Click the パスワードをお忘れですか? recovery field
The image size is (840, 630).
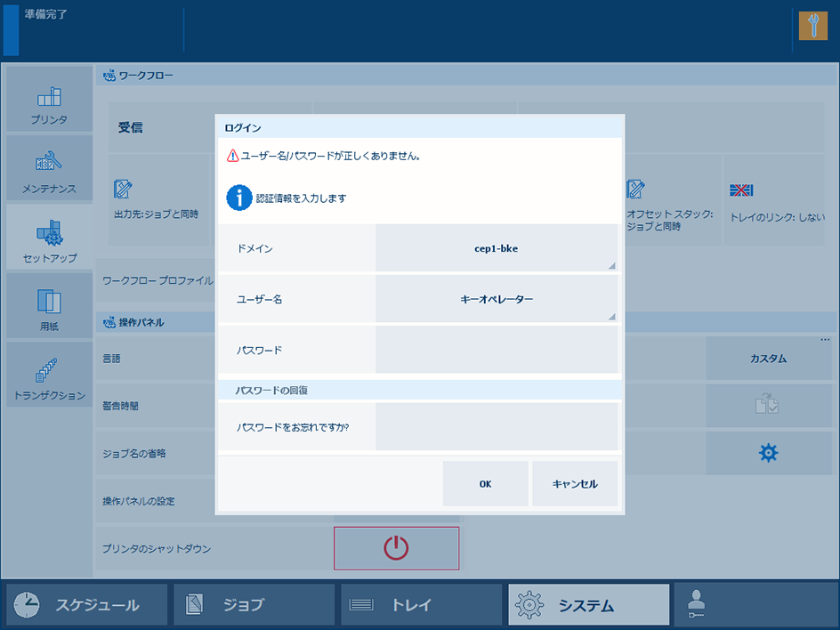click(496, 426)
